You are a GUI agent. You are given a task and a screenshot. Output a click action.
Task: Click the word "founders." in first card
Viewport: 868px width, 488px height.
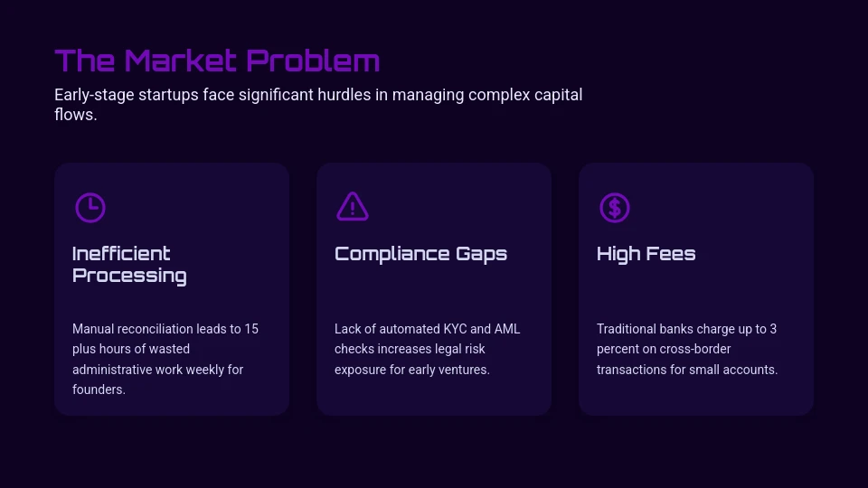point(99,389)
